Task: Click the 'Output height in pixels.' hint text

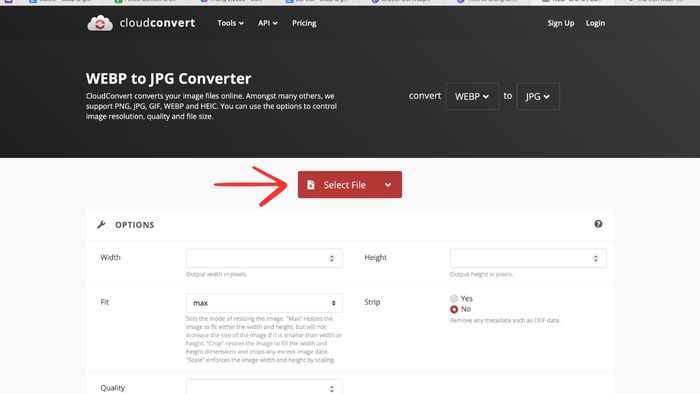Action: [x=481, y=274]
